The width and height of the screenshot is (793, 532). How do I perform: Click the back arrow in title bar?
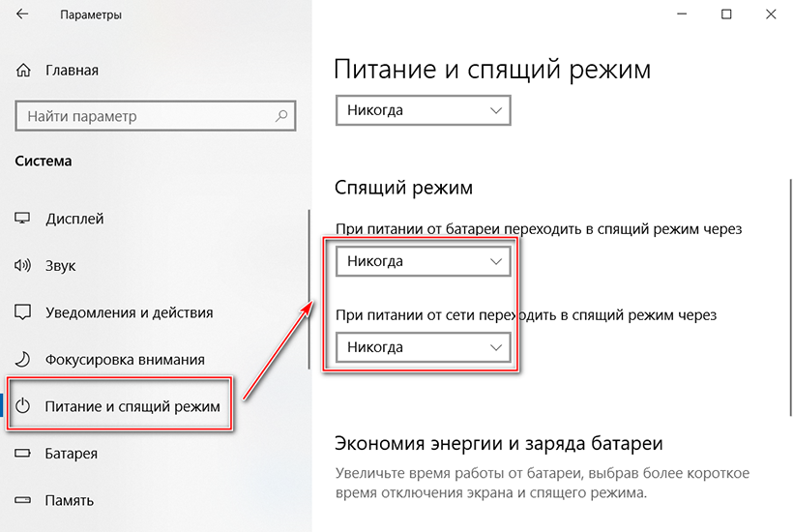[21, 15]
